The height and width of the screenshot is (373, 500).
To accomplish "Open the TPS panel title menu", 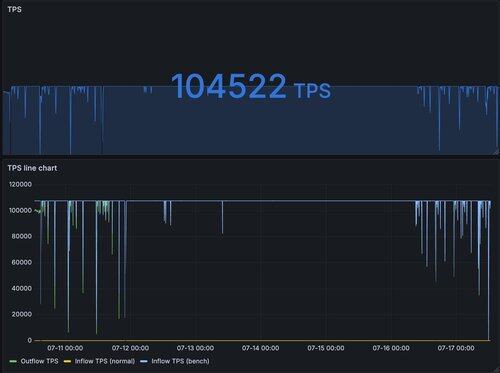I will coord(14,9).
